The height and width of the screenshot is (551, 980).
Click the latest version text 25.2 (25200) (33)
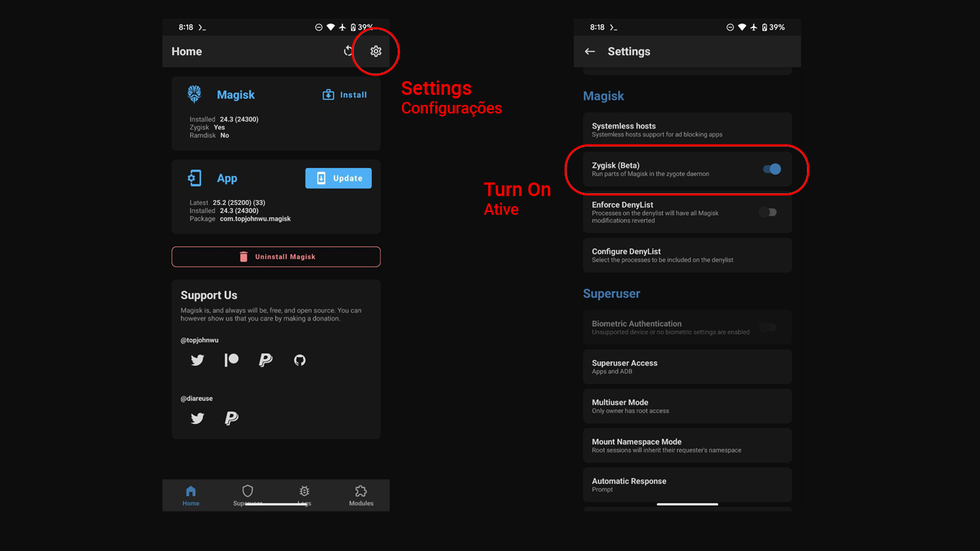point(239,203)
